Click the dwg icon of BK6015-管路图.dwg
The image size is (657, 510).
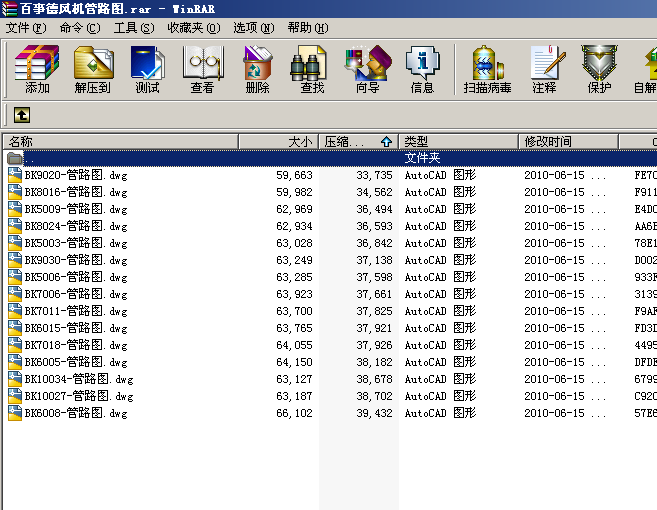point(15,328)
